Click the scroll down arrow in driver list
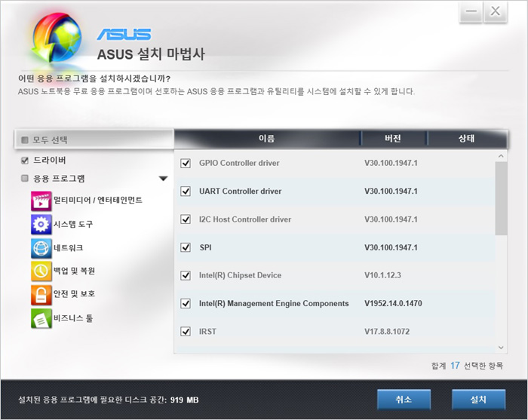Viewport: 528px width, 420px height. point(501,346)
